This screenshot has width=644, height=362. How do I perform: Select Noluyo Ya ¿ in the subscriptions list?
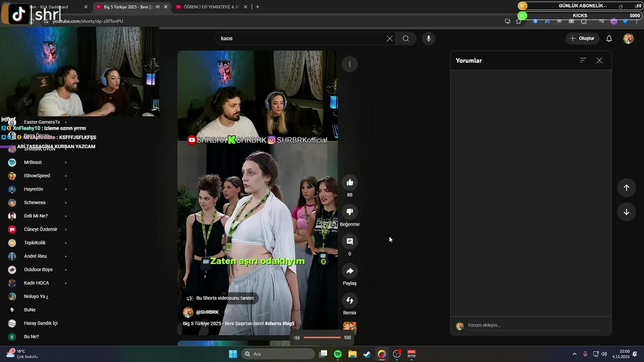coord(37,297)
